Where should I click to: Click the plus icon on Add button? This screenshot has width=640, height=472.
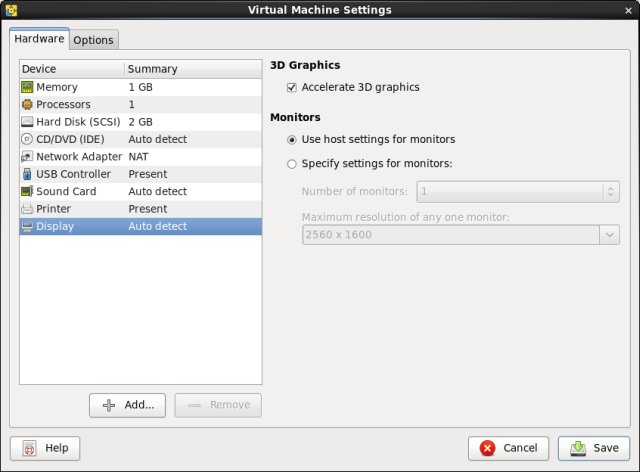[109, 405]
